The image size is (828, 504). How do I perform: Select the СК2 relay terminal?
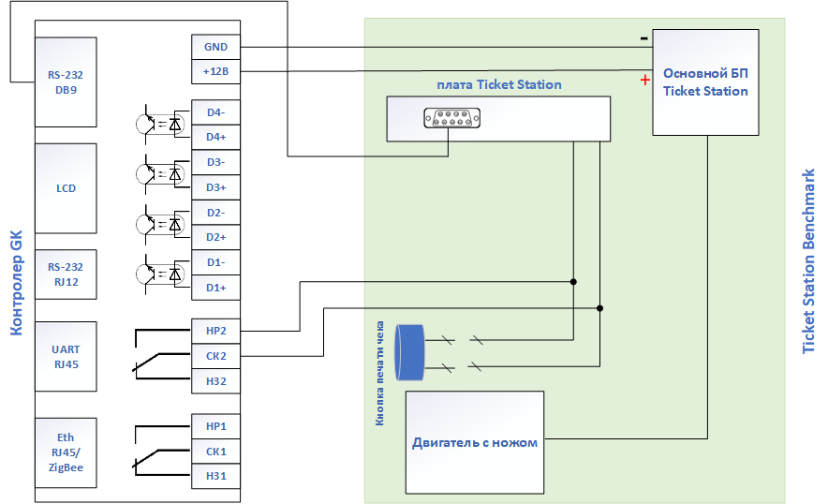[215, 356]
